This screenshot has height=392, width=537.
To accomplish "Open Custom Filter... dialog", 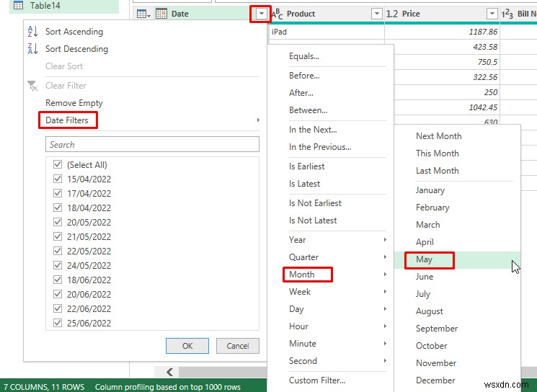I will pyautogui.click(x=317, y=380).
